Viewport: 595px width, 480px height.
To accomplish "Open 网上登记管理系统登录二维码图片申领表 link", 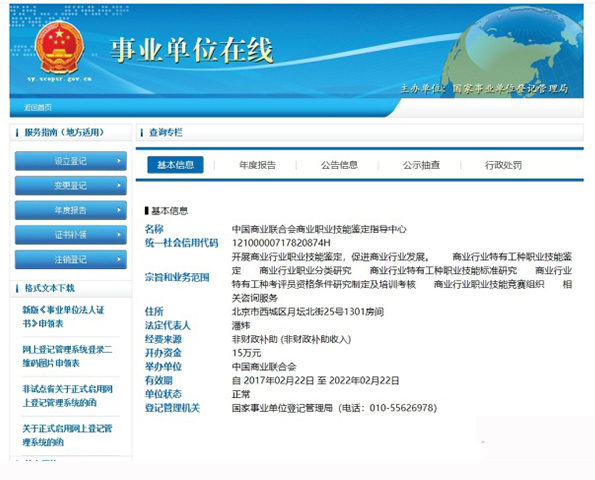I will click(67, 356).
